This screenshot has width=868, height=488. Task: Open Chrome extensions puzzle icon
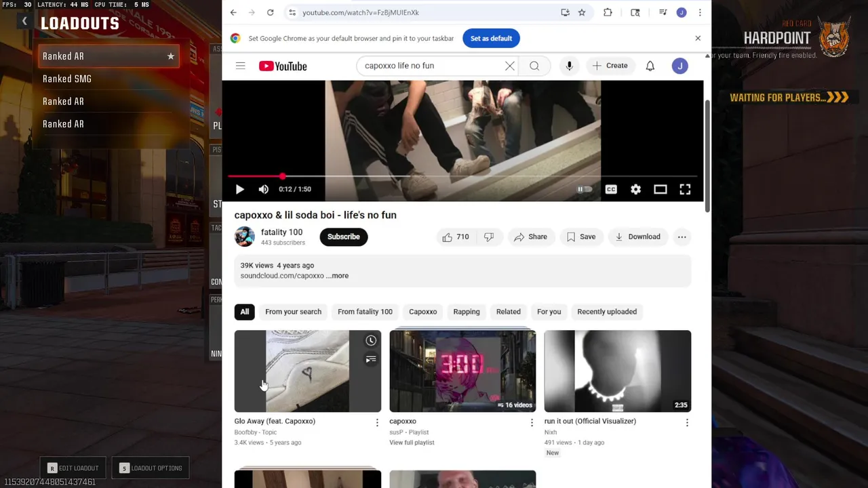click(x=608, y=12)
